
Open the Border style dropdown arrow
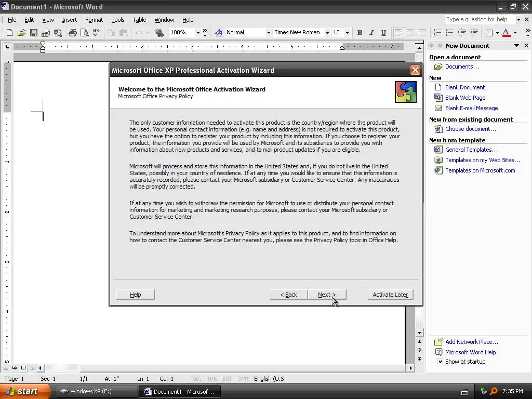coord(497,33)
